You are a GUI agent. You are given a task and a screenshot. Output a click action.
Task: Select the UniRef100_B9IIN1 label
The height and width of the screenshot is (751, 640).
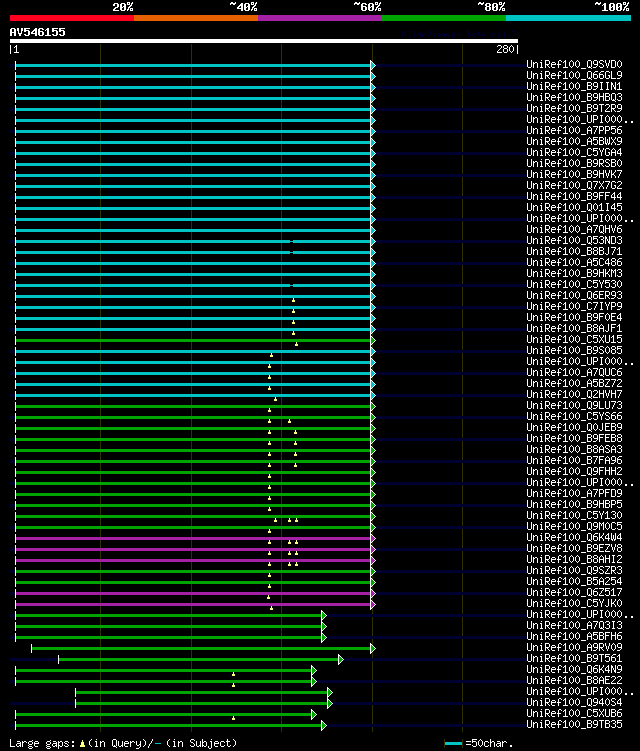(x=574, y=86)
